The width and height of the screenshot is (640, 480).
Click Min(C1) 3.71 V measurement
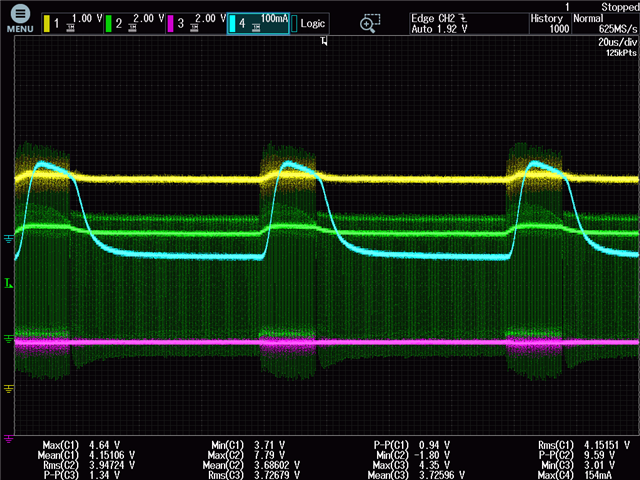point(248,445)
